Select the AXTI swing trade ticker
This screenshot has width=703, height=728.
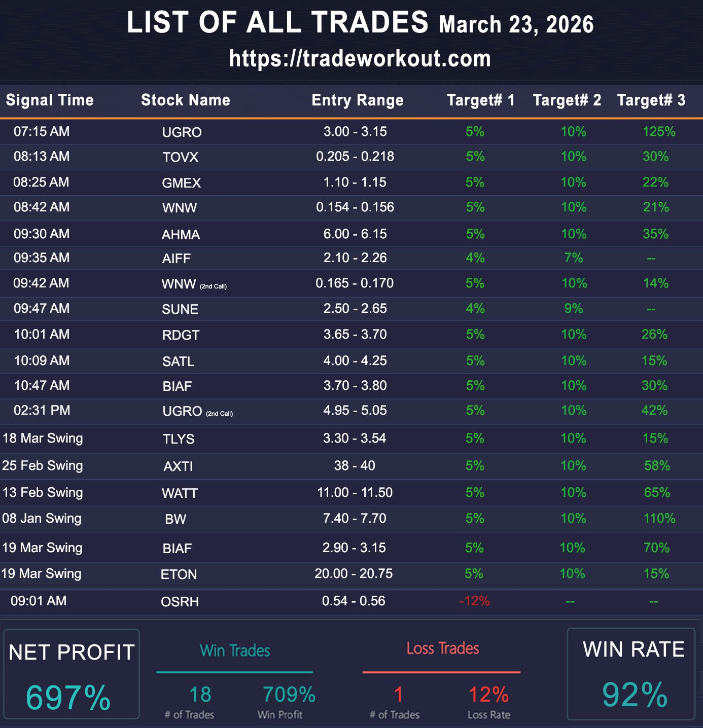pyautogui.click(x=178, y=466)
